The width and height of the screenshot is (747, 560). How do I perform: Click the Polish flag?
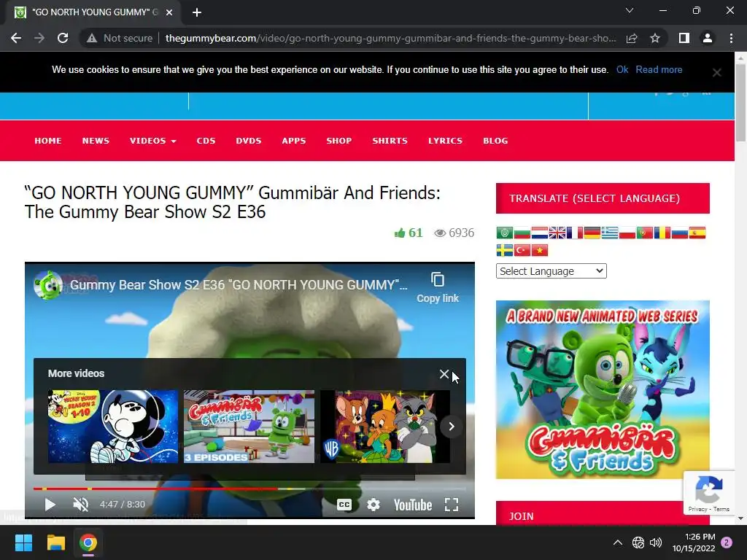[627, 233]
